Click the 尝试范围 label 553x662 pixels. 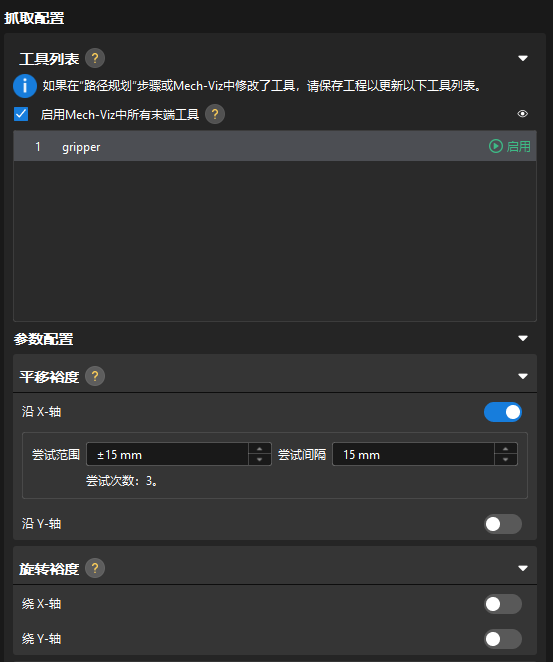[56, 455]
